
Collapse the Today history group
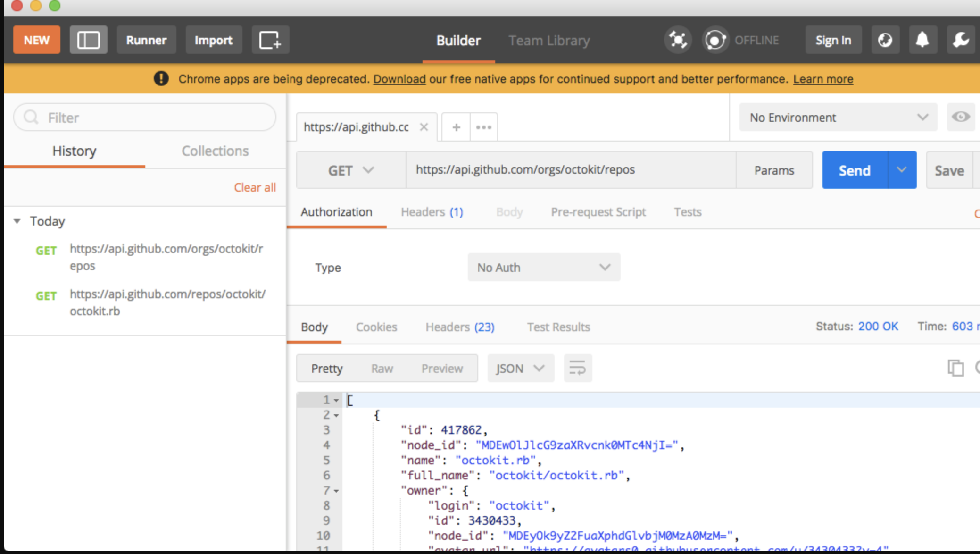[17, 221]
